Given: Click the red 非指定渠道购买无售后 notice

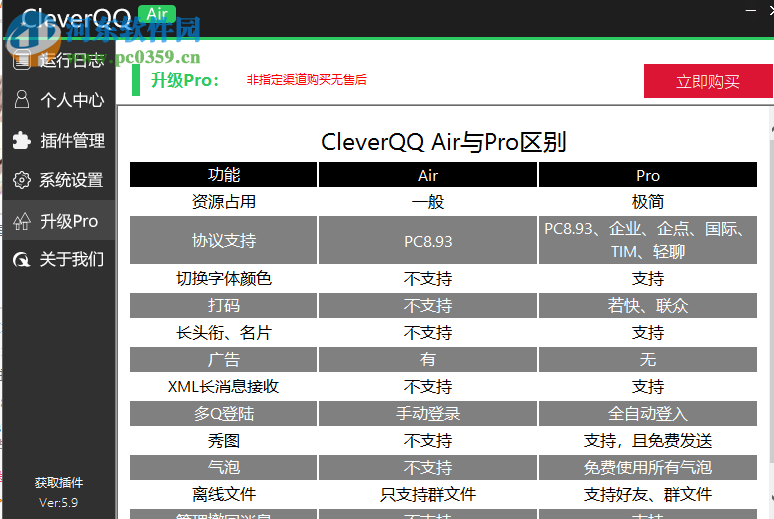Looking at the screenshot, I should [x=307, y=80].
